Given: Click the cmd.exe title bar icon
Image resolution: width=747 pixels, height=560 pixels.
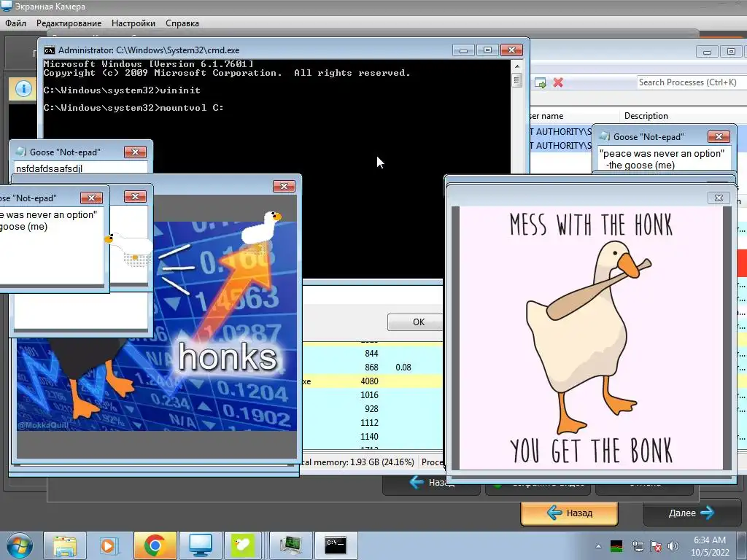Looking at the screenshot, I should coord(49,50).
